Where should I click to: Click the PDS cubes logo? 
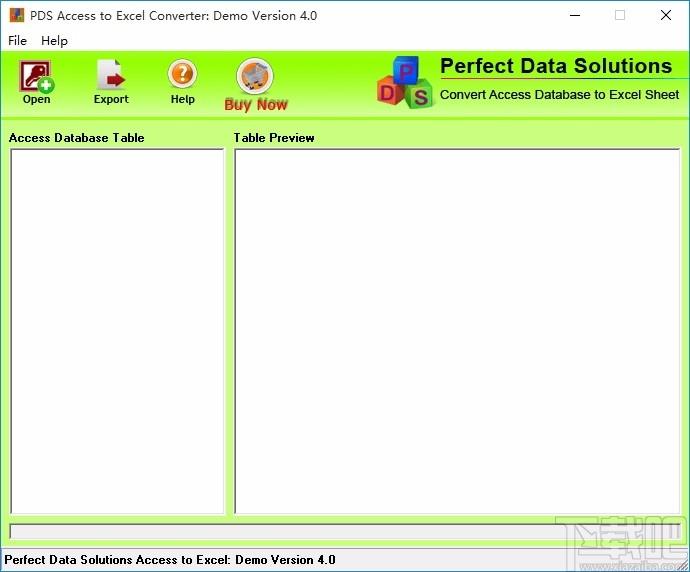click(405, 83)
